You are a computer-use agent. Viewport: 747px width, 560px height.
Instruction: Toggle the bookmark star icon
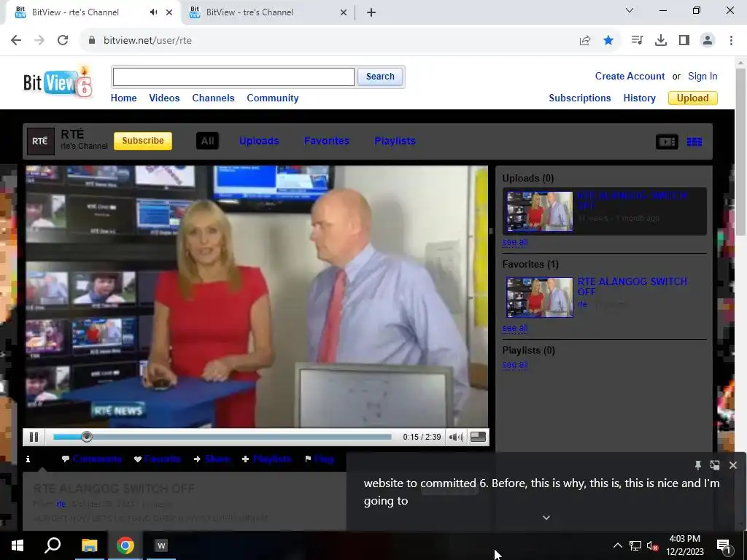click(x=608, y=41)
